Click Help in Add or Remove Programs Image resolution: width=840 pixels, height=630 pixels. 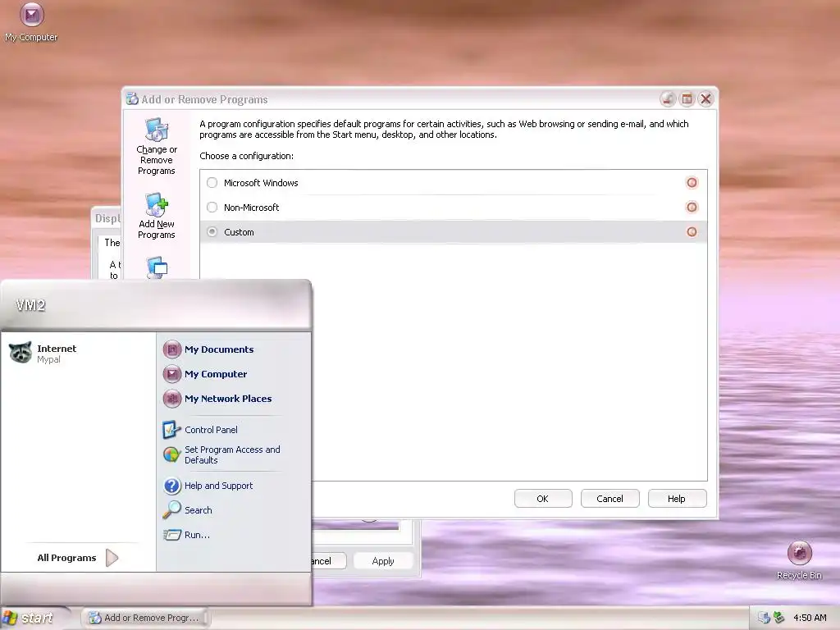point(677,499)
